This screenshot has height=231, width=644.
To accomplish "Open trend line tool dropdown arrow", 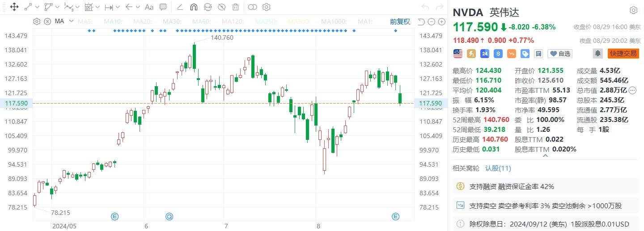I will [x=37, y=7].
